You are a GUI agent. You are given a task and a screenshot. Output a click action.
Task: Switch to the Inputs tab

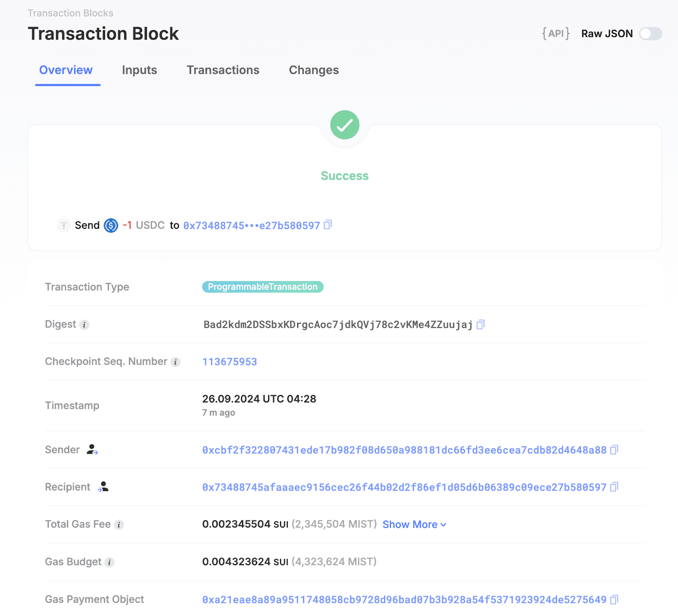(139, 70)
